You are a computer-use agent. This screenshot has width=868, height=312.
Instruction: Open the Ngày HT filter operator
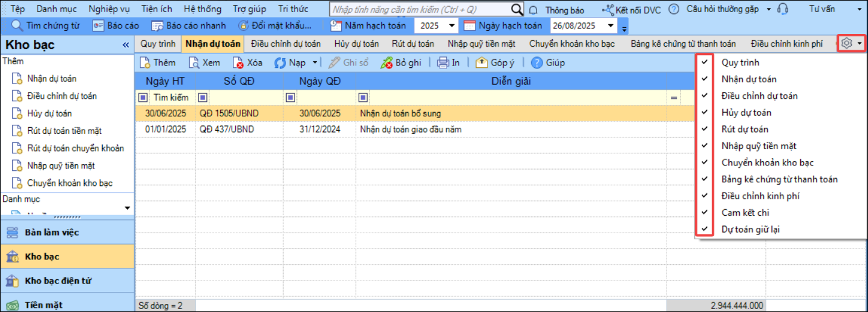point(142,98)
